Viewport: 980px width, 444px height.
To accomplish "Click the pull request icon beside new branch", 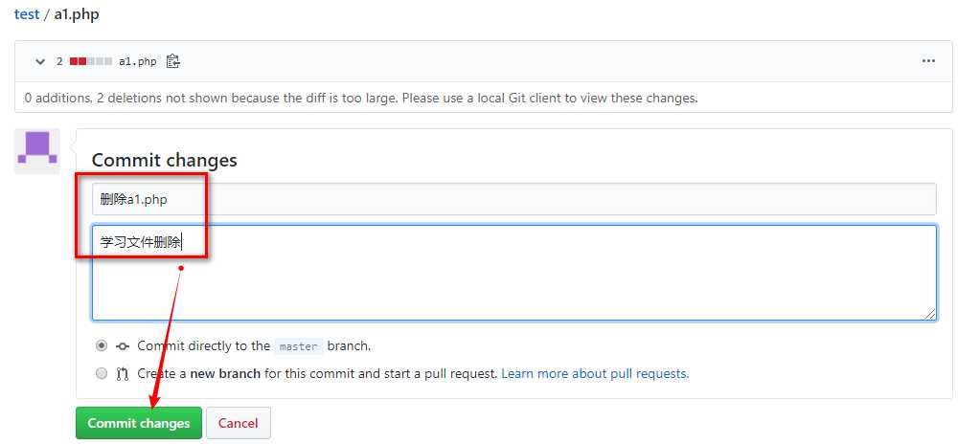I will click(x=123, y=374).
